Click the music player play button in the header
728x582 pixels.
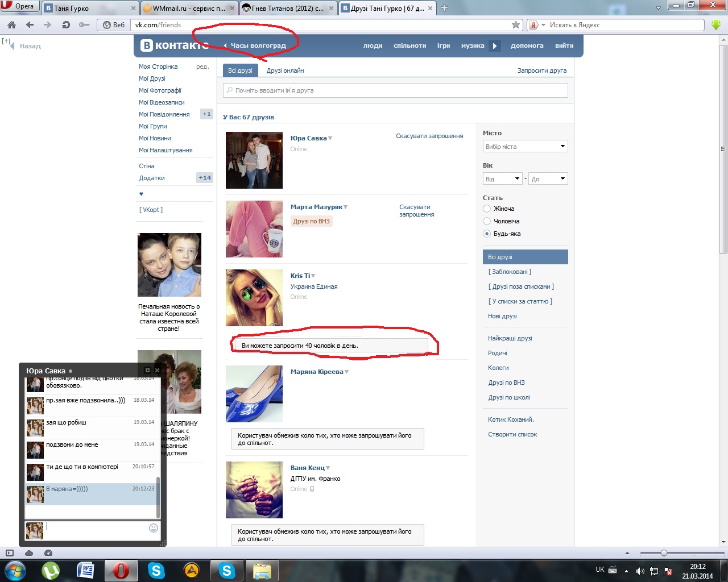pos(495,46)
